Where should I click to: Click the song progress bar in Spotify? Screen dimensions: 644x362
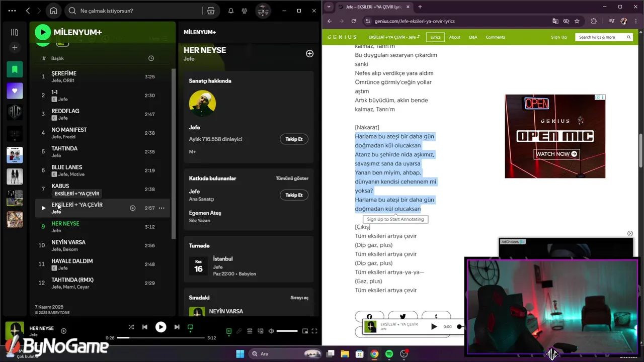161,338
